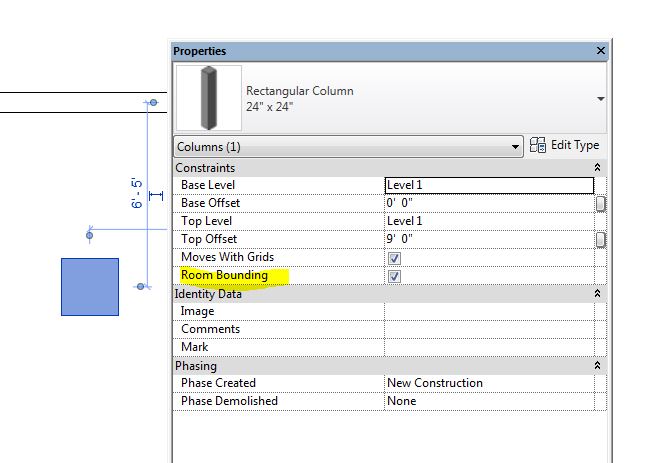Image resolution: width=671 pixels, height=463 pixels.
Task: Toggle the Room Bounding checkbox
Action: coord(394,276)
